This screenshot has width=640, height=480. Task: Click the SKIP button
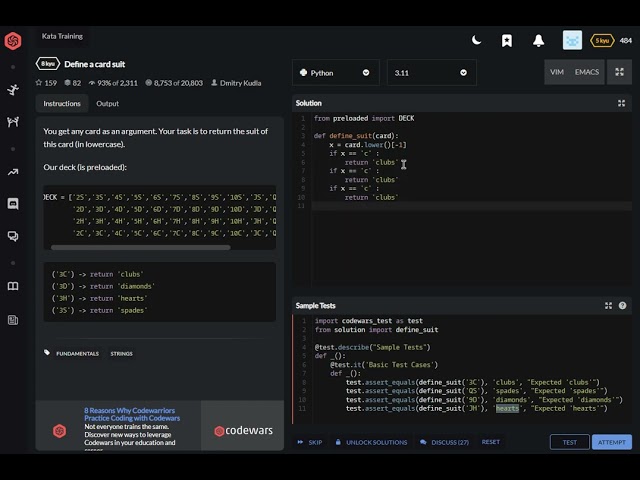point(310,442)
